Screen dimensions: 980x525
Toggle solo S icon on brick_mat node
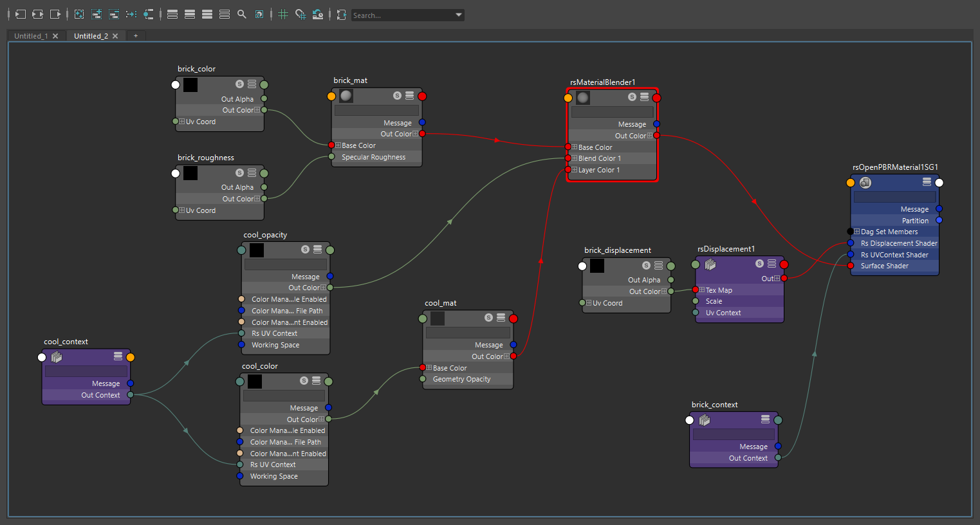coord(397,96)
